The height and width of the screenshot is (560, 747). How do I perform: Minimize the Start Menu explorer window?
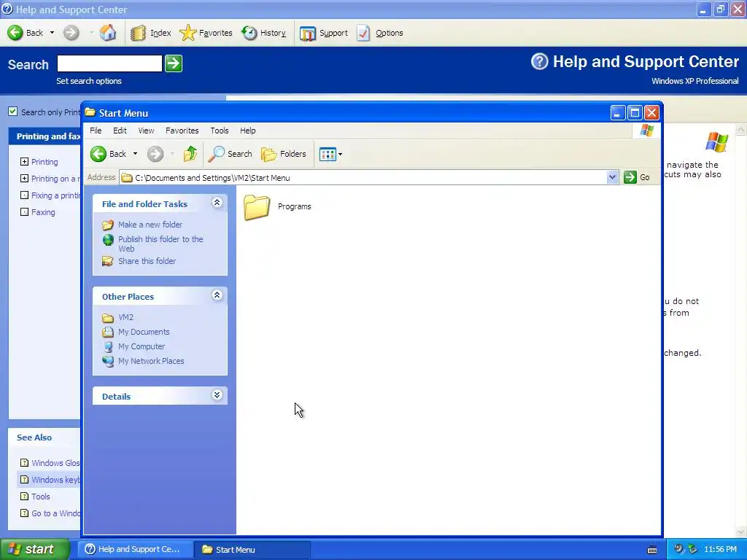click(x=617, y=113)
